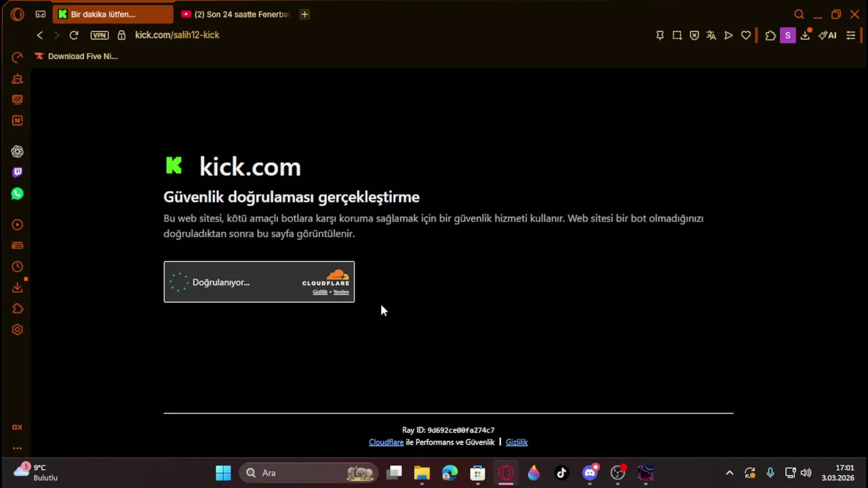Screen dimensions: 868x488
Task: Show hidden system tray icons chevron
Action: [730, 473]
